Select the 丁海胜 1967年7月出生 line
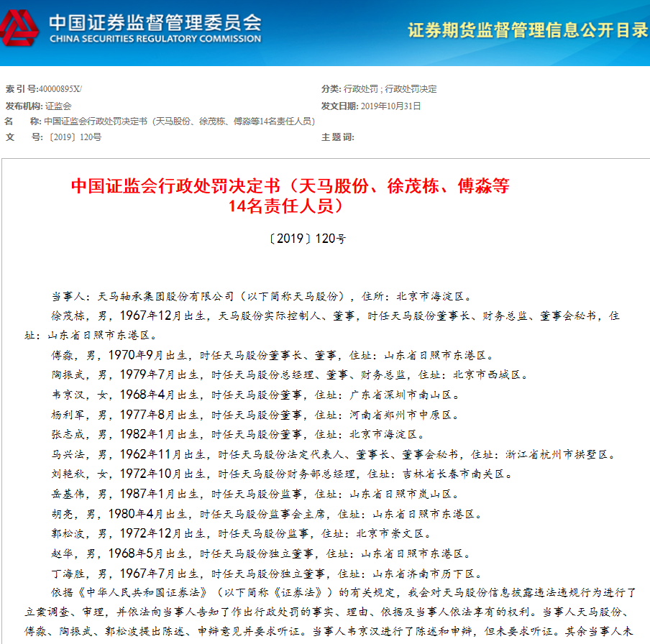 pos(267,574)
